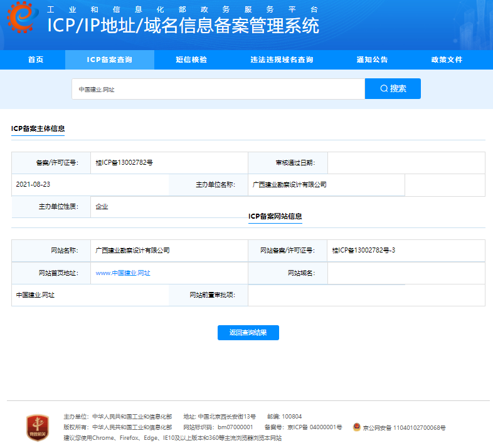This screenshot has height=448, width=493.
Task: Click the blue 搜索 button
Action: [393, 88]
